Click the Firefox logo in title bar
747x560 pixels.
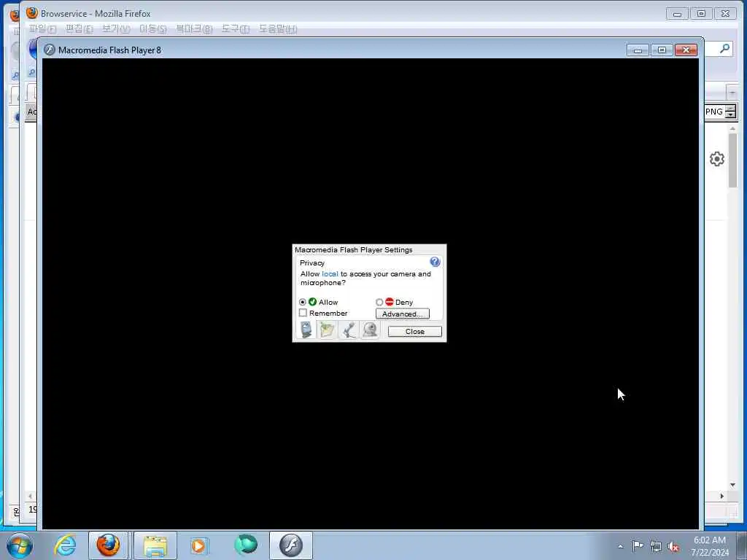click(32, 12)
